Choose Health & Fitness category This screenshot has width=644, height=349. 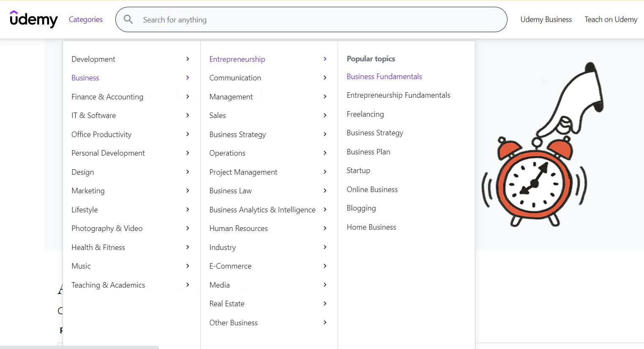pyautogui.click(x=98, y=247)
